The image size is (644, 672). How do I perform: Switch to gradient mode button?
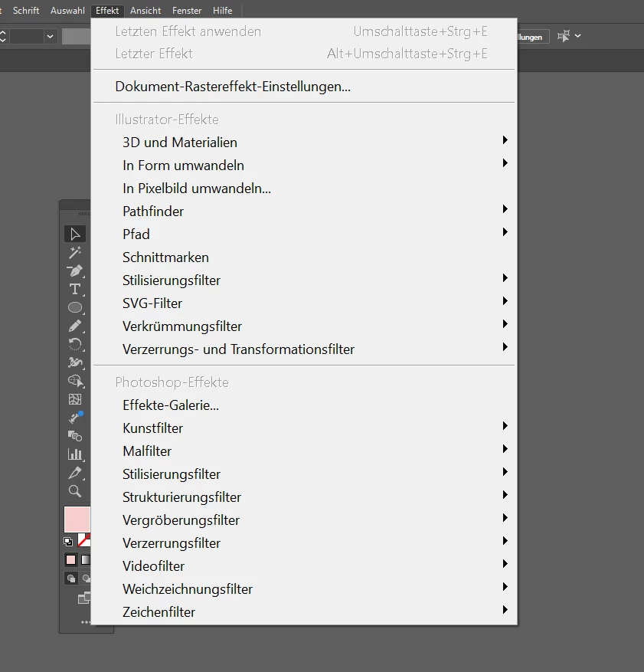(x=86, y=559)
